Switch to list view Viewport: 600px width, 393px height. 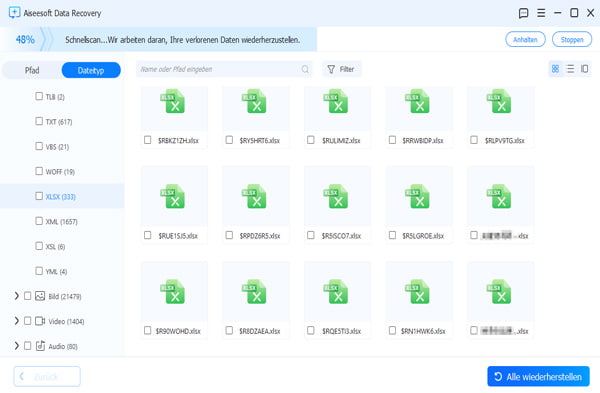[x=570, y=69]
